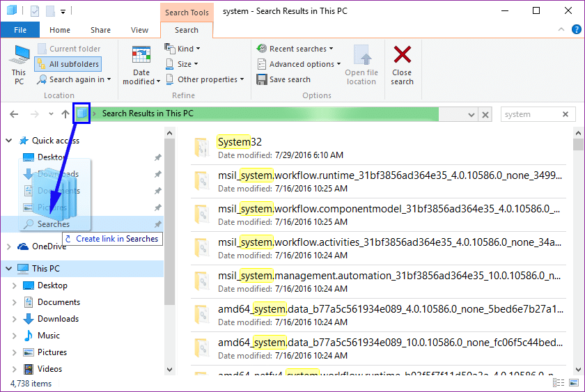585x392 pixels.
Task: Open the File menu tab
Action: click(x=19, y=30)
